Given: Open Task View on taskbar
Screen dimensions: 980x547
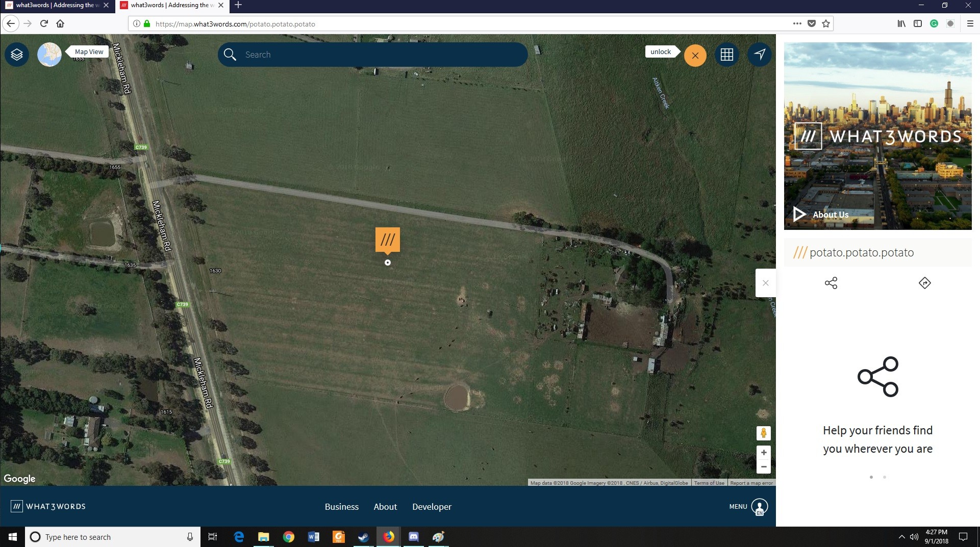Looking at the screenshot, I should 213,537.
